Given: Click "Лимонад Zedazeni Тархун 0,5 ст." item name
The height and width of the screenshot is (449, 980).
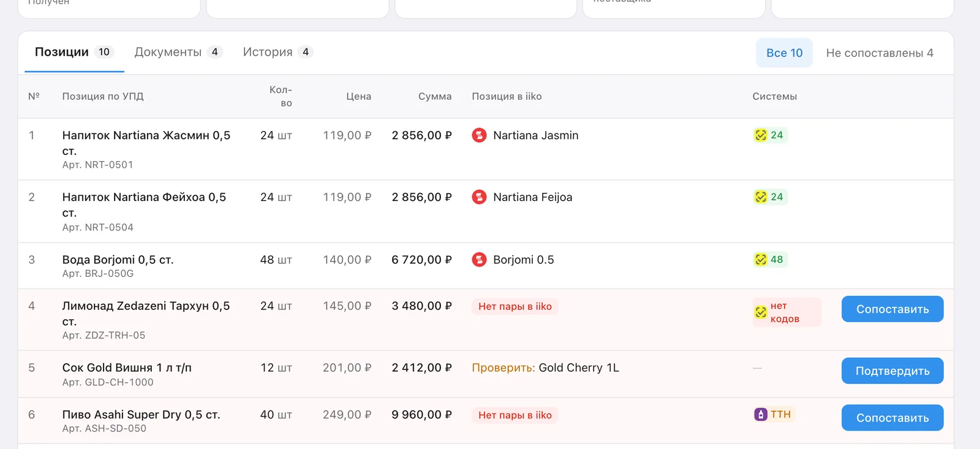Looking at the screenshot, I should (146, 313).
